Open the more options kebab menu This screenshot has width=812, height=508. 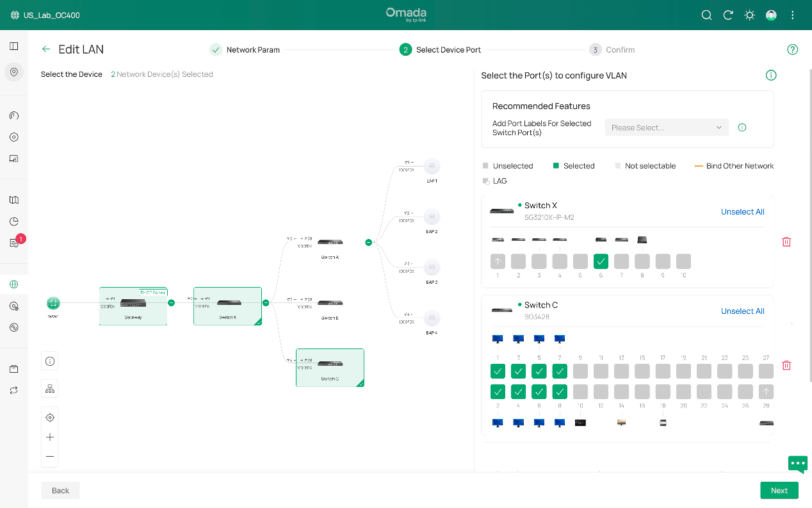click(793, 15)
